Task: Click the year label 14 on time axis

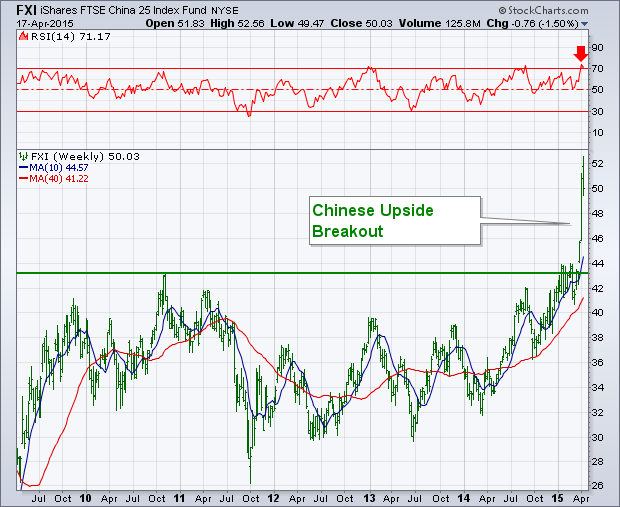Action: tap(463, 498)
